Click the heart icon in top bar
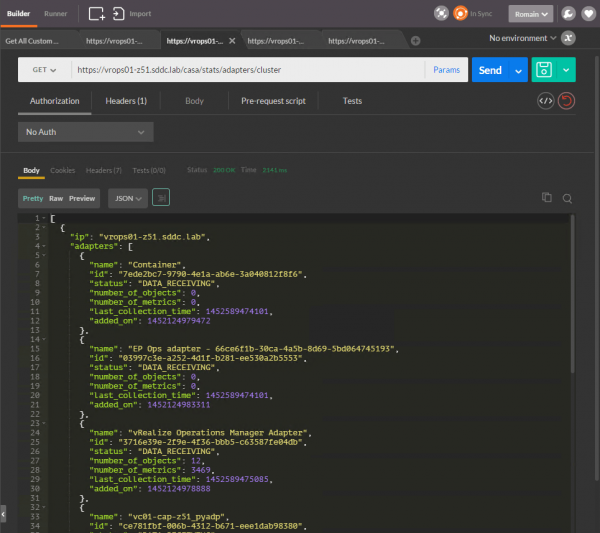600x533 pixels. [589, 14]
